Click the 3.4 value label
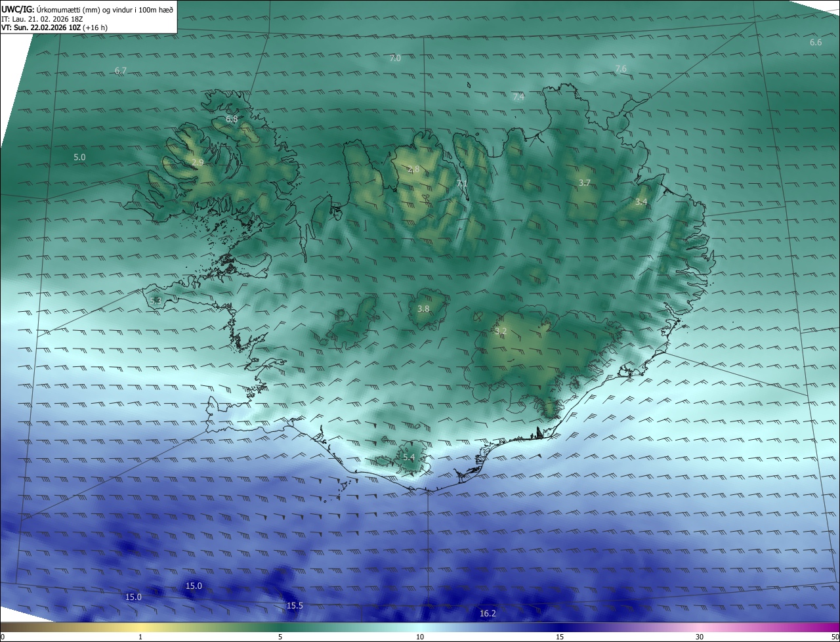This screenshot has width=840, height=642. click(x=641, y=202)
